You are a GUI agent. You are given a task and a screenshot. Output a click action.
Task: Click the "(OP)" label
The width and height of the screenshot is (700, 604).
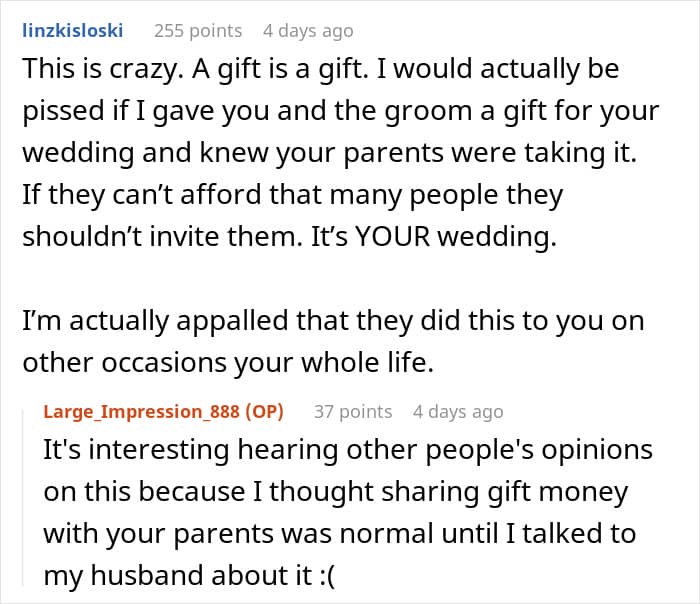tap(263, 411)
